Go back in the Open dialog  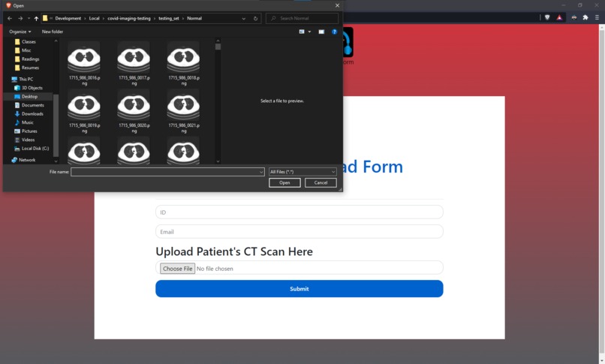point(10,19)
